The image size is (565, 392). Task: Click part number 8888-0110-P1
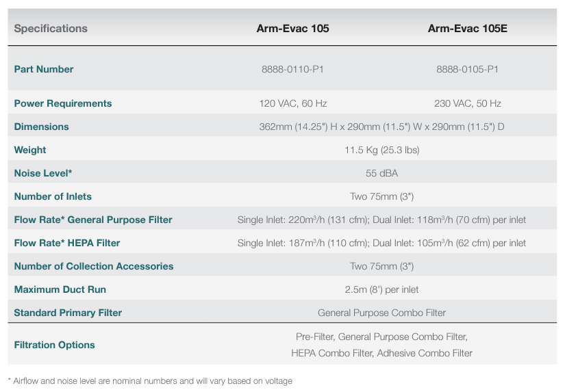point(293,69)
